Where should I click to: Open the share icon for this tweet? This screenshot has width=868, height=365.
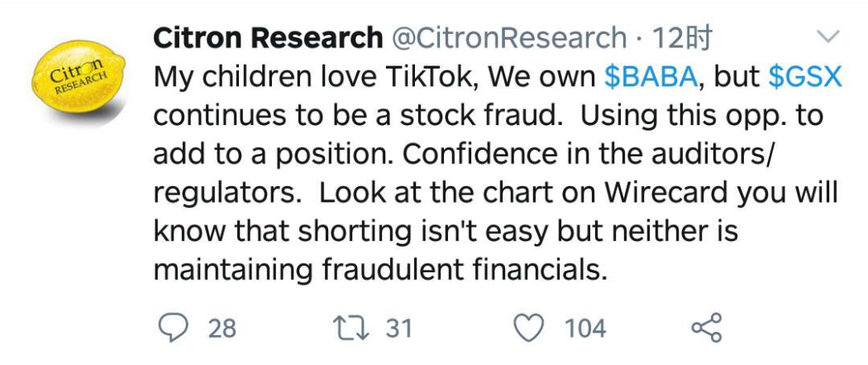click(x=706, y=328)
